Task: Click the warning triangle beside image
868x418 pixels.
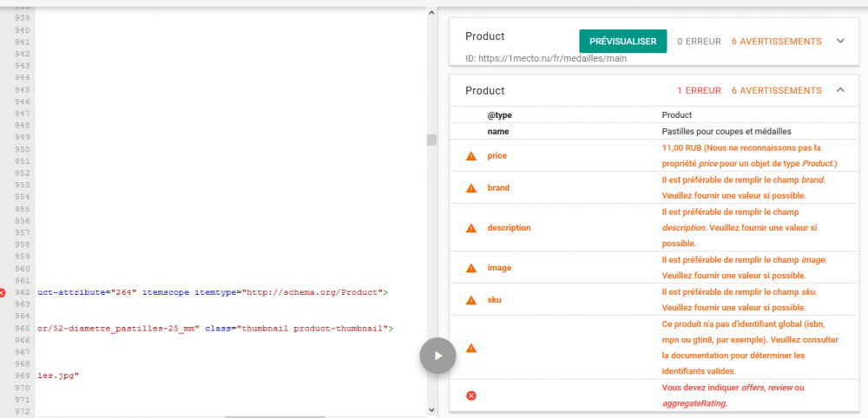Action: click(x=471, y=268)
